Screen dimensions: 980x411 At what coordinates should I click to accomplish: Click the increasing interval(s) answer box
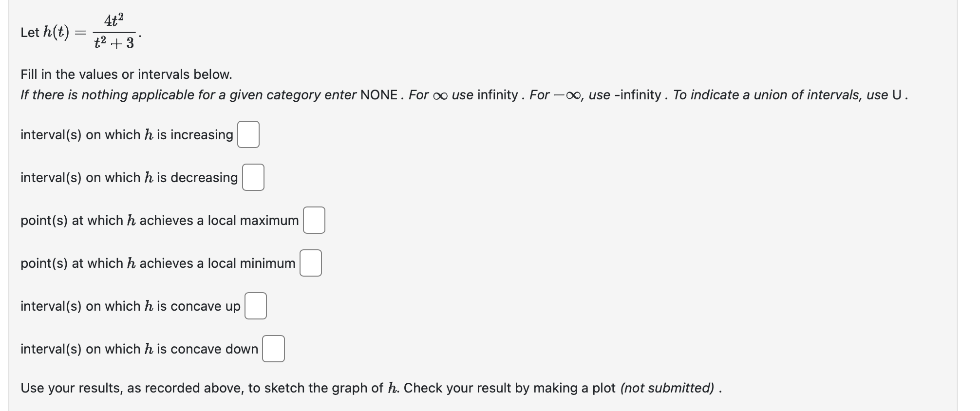tap(248, 134)
